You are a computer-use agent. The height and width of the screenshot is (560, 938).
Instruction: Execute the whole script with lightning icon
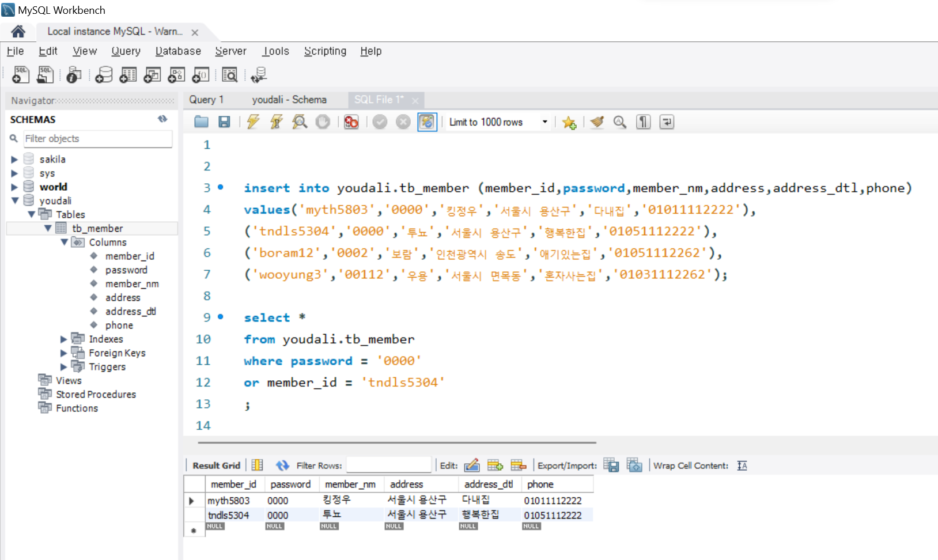tap(253, 122)
